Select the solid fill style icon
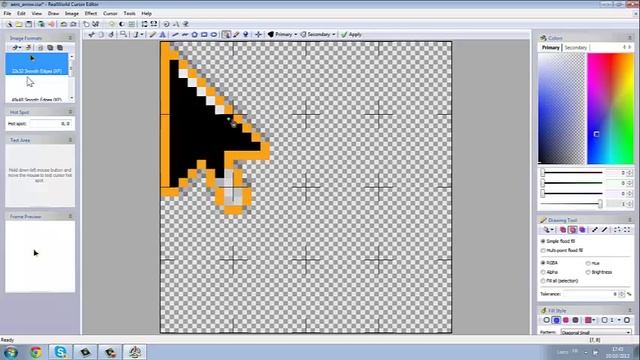The height and width of the screenshot is (360, 640). coord(556,320)
